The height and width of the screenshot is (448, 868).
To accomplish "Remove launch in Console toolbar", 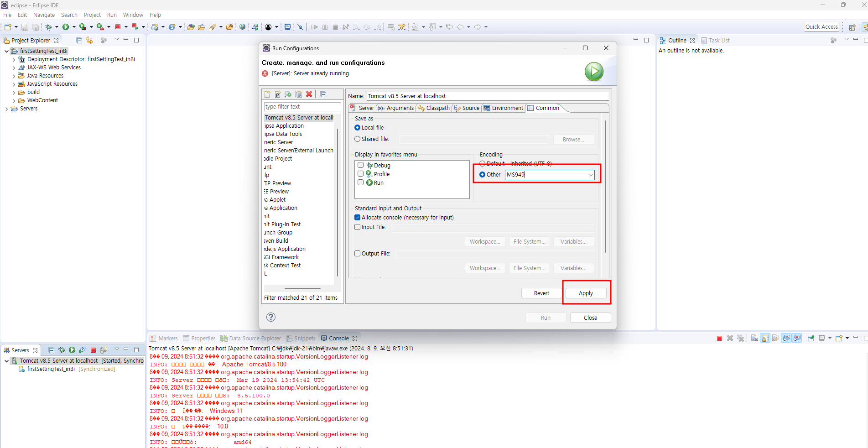I will click(x=730, y=338).
